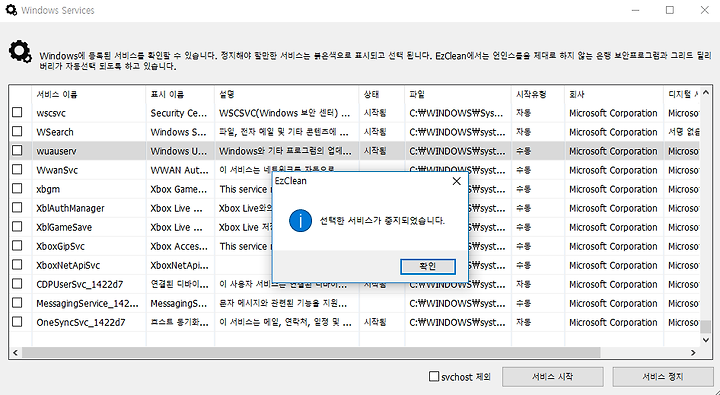Select the WSearch service name

coord(55,132)
